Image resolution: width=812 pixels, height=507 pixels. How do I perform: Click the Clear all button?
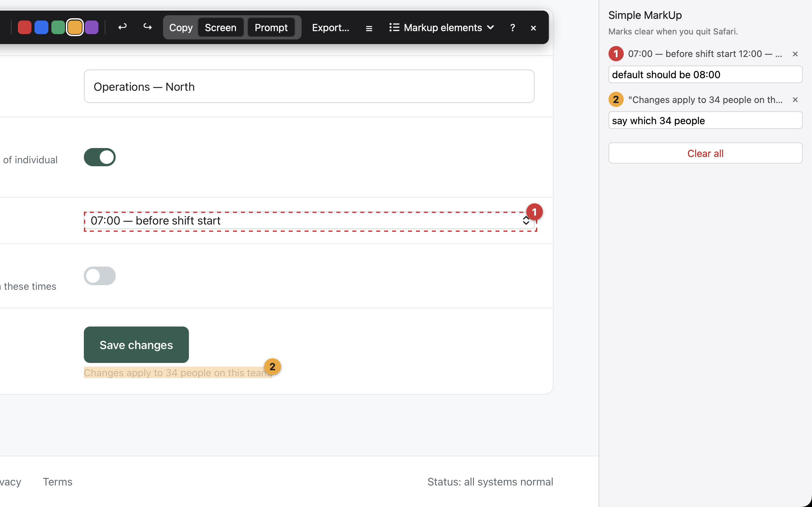(705, 153)
